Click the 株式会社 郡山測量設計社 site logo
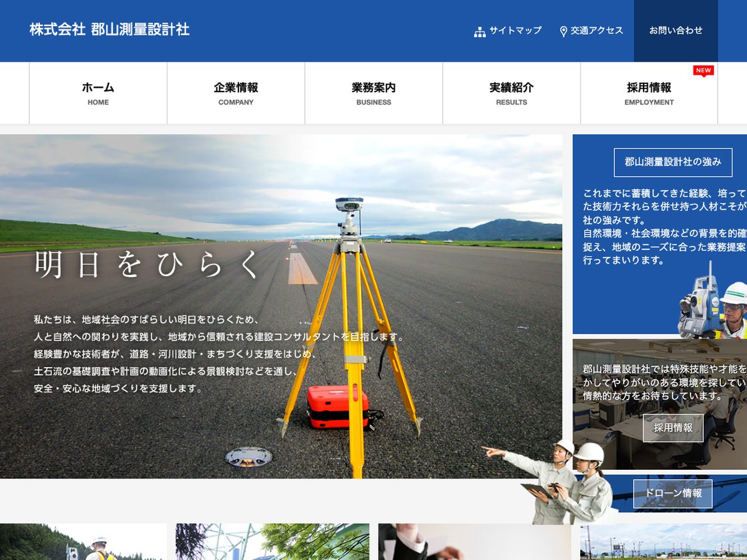Image resolution: width=747 pixels, height=560 pixels. [x=110, y=30]
